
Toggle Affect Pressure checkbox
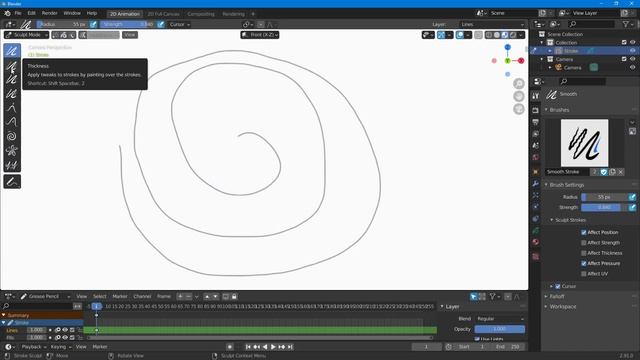(x=584, y=264)
